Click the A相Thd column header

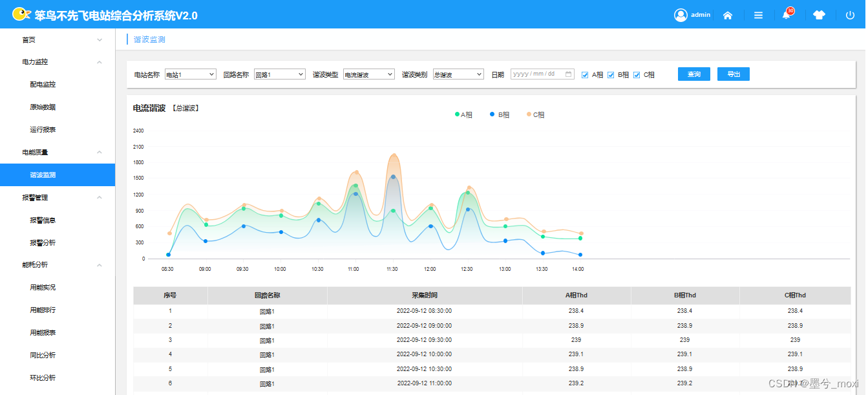577,295
